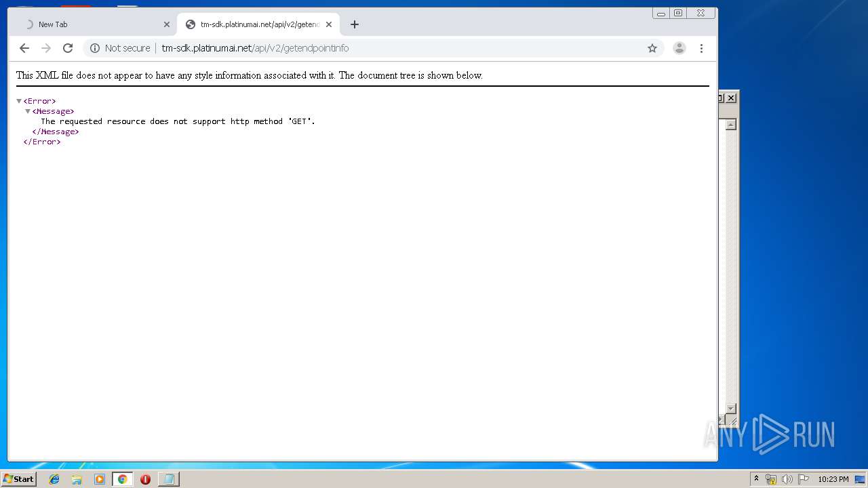Select Chrome in the taskbar

tap(122, 479)
